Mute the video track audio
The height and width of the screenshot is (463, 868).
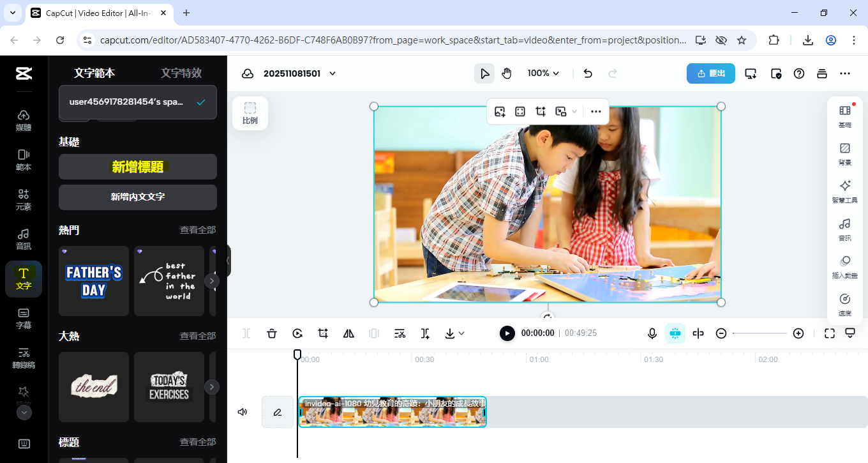coord(243,412)
